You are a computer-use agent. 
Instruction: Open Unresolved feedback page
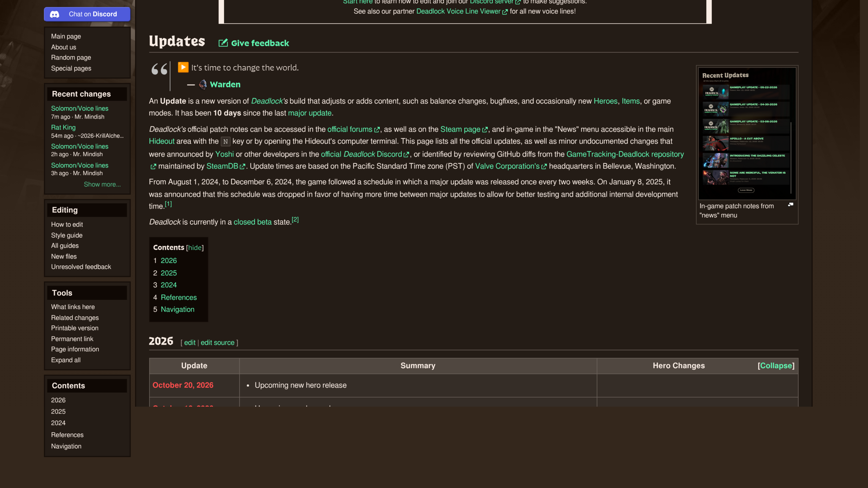81,267
